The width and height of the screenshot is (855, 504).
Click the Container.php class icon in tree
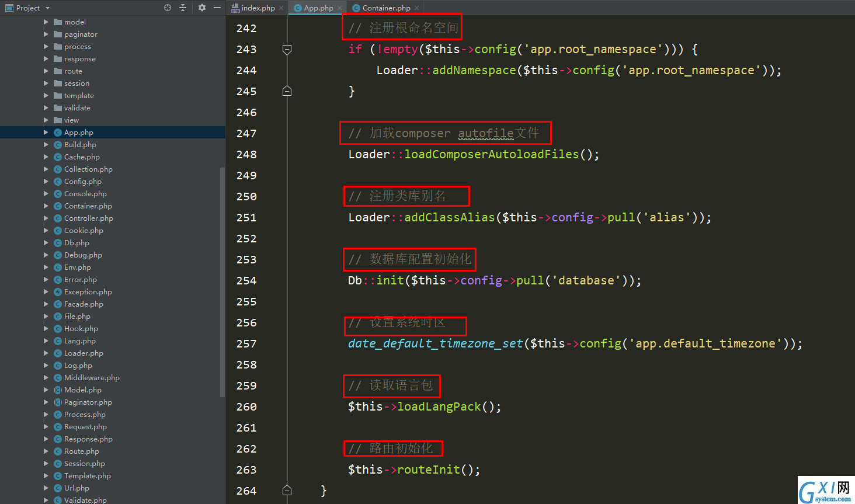click(x=58, y=206)
